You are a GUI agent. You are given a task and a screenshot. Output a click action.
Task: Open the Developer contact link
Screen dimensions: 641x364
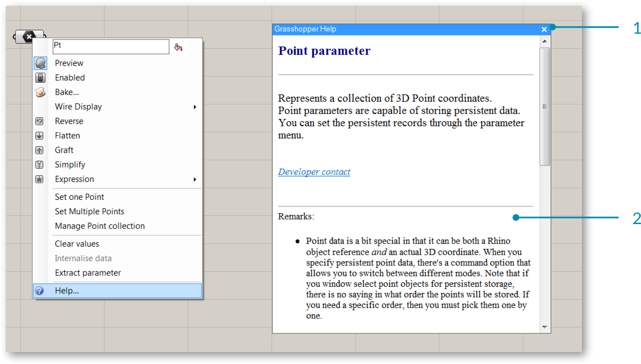(x=314, y=172)
